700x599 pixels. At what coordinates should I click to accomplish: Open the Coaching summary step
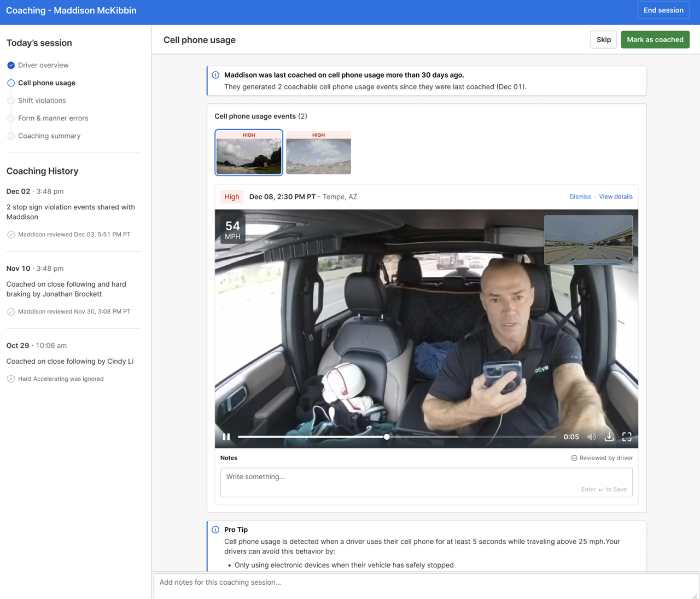pos(49,136)
